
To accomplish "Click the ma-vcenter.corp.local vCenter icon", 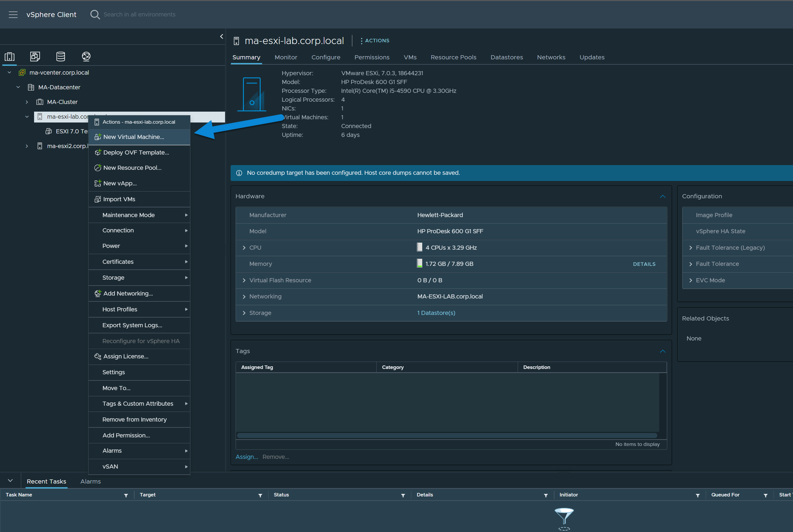I will [x=22, y=72].
